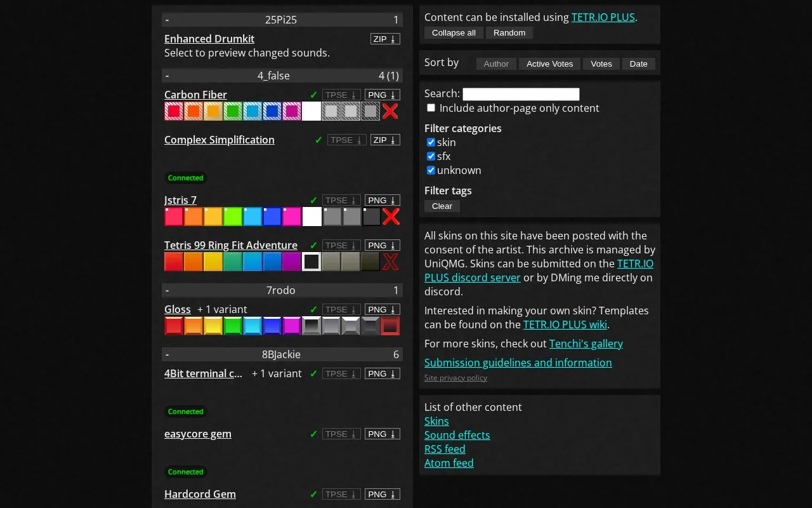Uncheck the unknown category filter

[x=431, y=170]
